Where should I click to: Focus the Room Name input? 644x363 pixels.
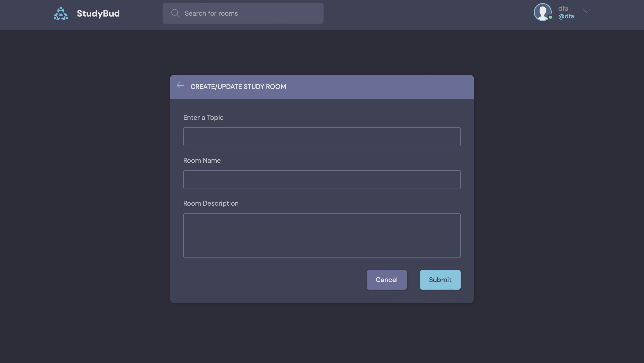click(322, 180)
